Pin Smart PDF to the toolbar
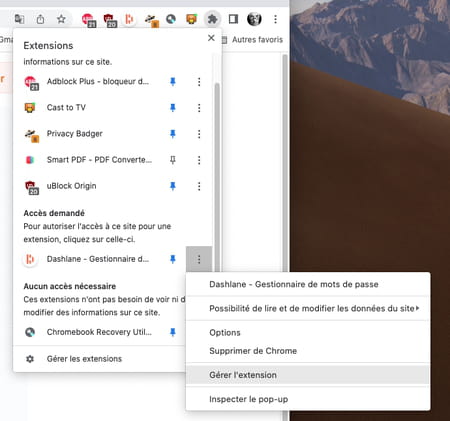 point(173,160)
